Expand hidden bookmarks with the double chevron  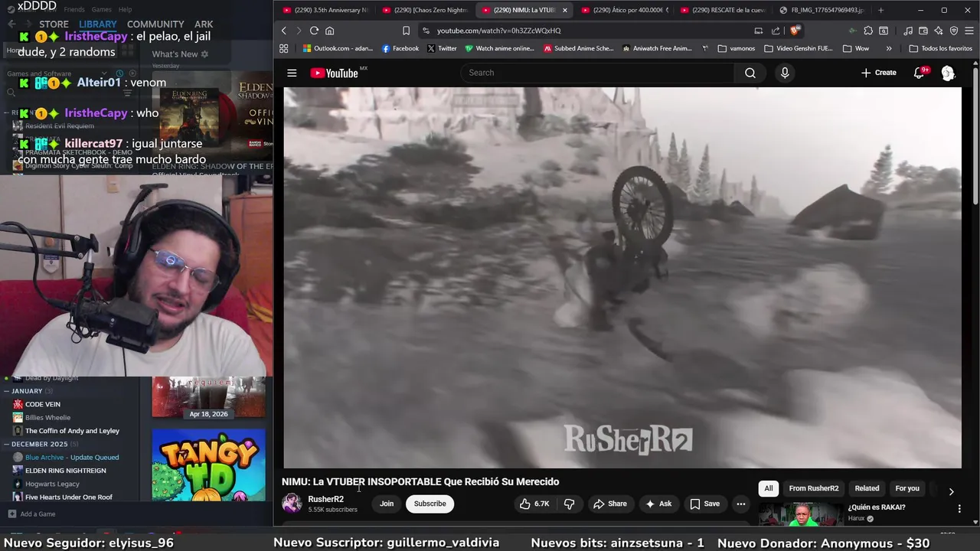pos(889,48)
